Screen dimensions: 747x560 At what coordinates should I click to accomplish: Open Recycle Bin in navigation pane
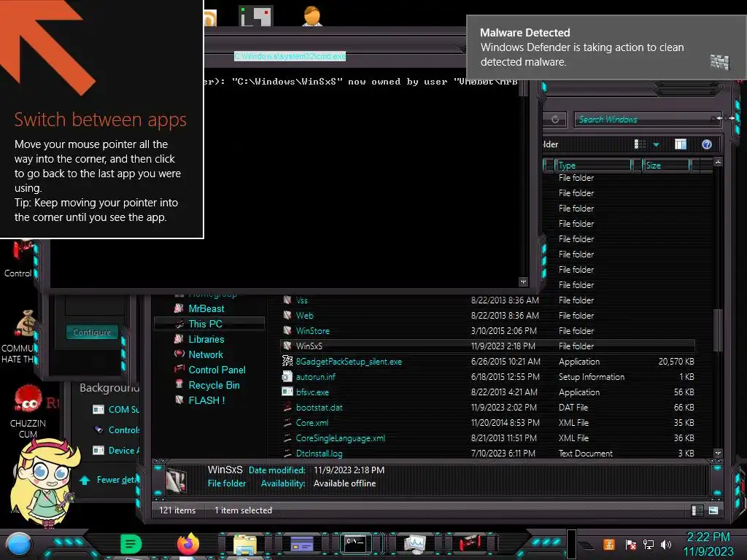click(214, 385)
